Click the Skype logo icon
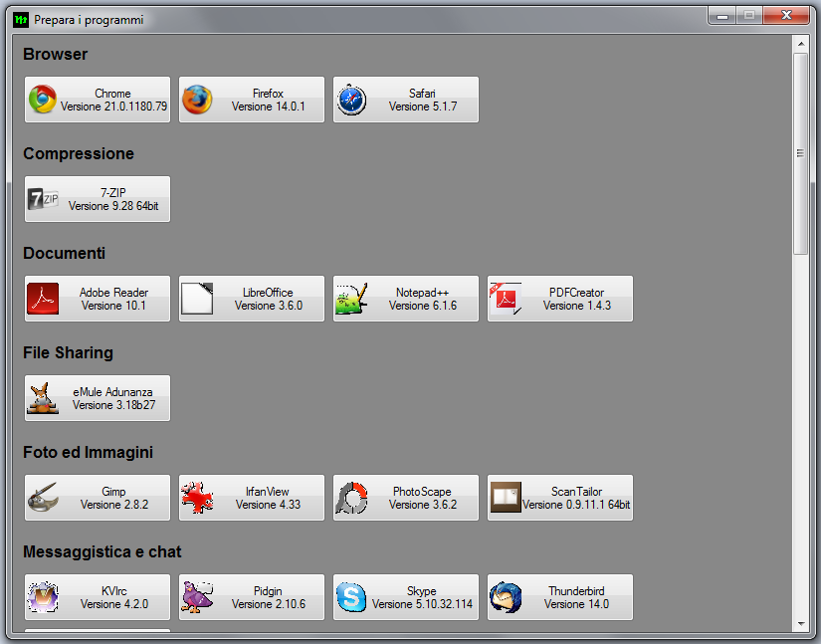The height and width of the screenshot is (644, 821). tap(351, 597)
